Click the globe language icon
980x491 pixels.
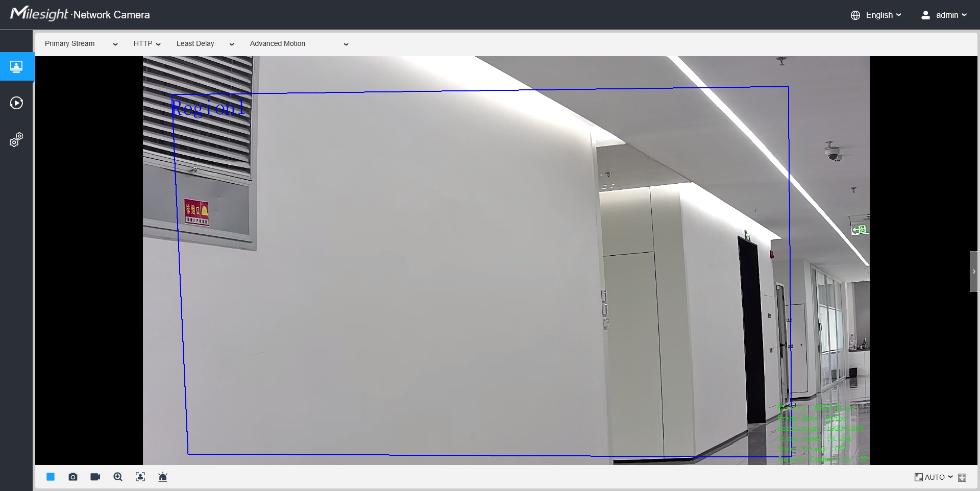pyautogui.click(x=855, y=15)
